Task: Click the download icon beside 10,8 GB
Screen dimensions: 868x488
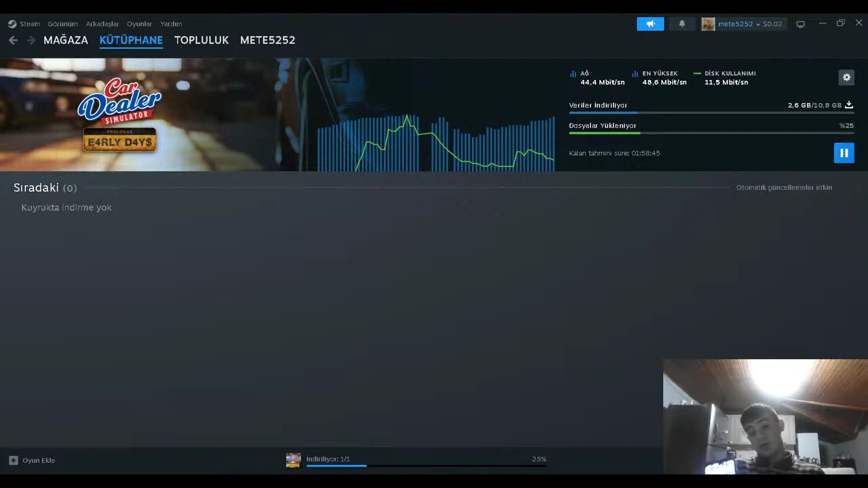Action: click(x=849, y=105)
